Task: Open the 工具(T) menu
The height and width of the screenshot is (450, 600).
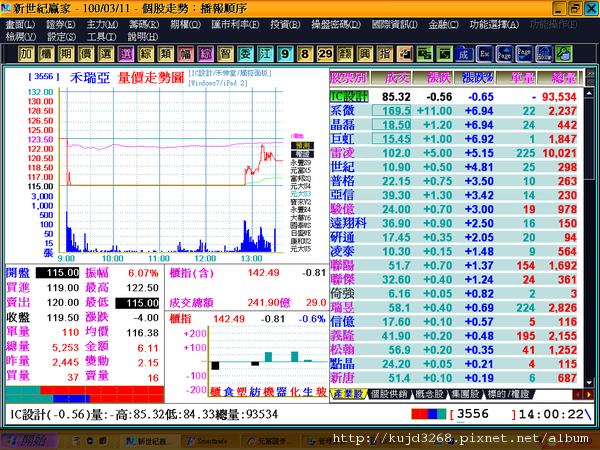Action: (102, 37)
